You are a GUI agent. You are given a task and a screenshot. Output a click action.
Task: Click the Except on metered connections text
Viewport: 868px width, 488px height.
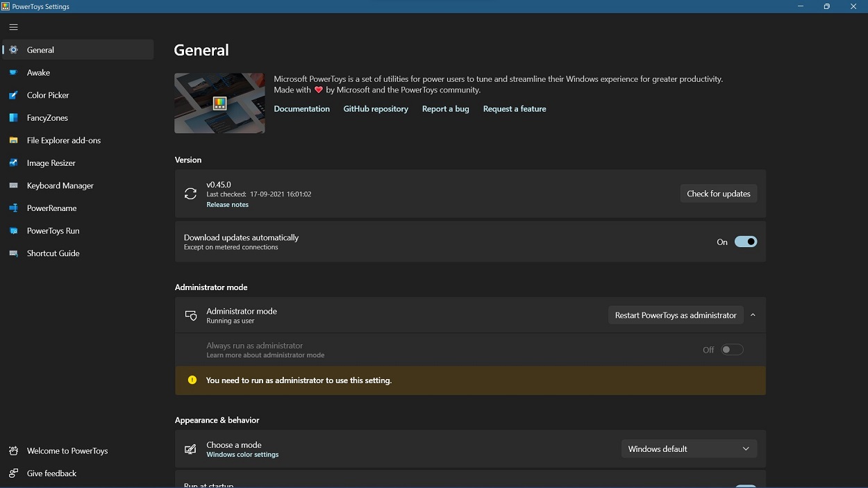click(x=231, y=247)
